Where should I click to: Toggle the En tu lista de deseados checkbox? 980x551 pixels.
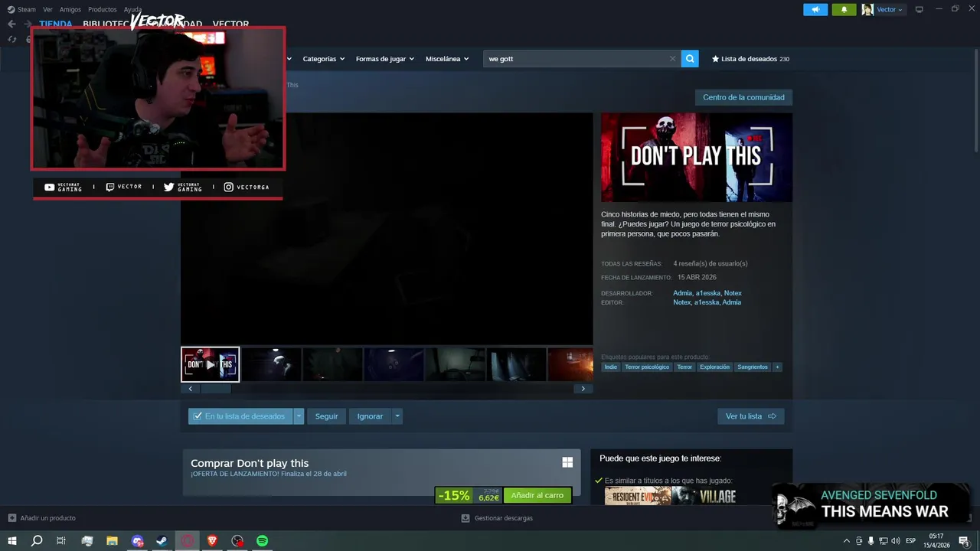[x=198, y=416]
